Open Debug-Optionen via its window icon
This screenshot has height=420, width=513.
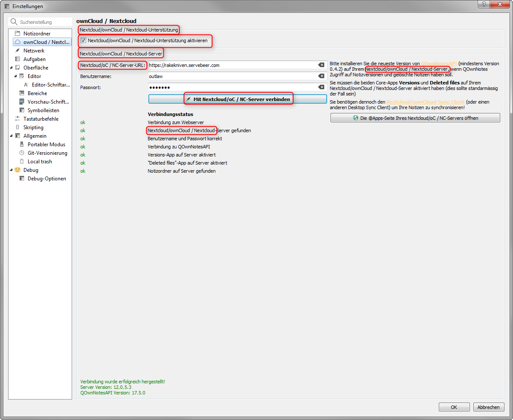[x=22, y=178]
